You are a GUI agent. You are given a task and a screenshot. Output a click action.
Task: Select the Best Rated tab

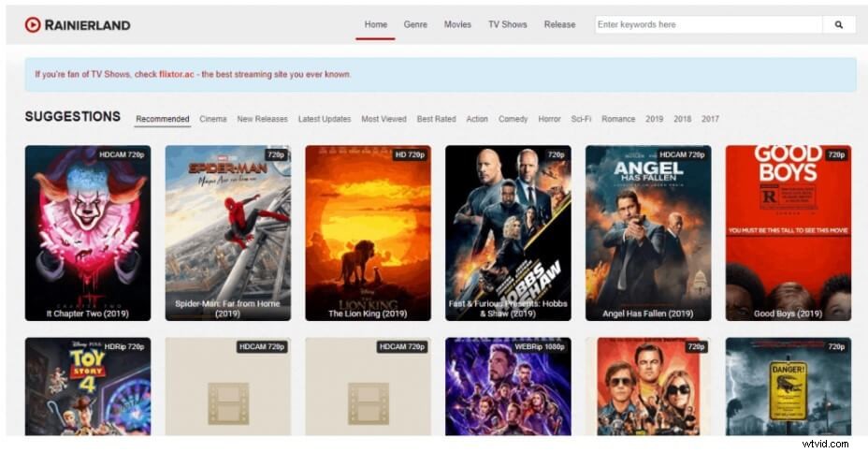(436, 119)
